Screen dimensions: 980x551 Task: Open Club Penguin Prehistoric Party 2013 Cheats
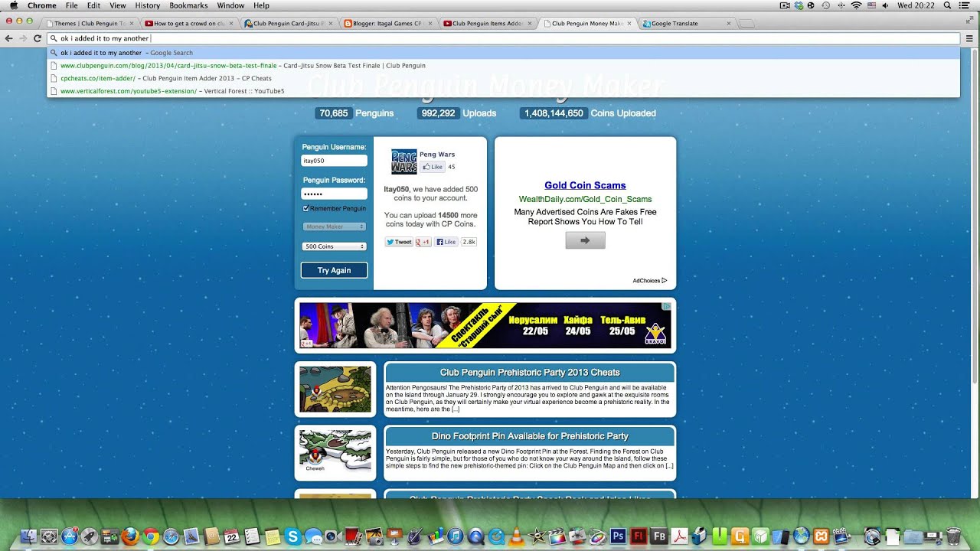[x=530, y=373]
